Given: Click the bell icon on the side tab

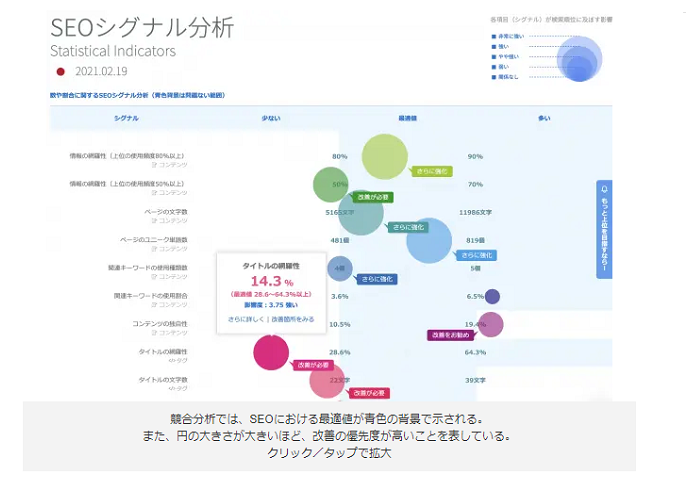Looking at the screenshot, I should pyautogui.click(x=604, y=189).
